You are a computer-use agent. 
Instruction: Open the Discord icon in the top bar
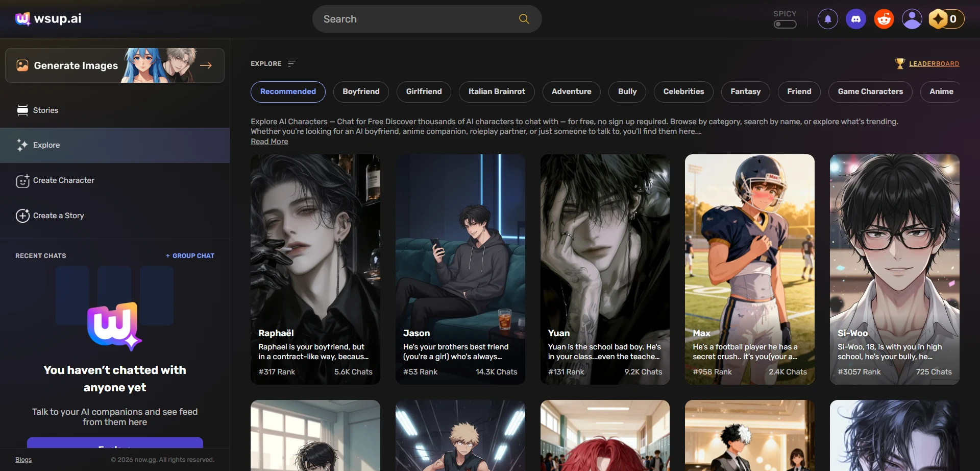click(x=855, y=18)
